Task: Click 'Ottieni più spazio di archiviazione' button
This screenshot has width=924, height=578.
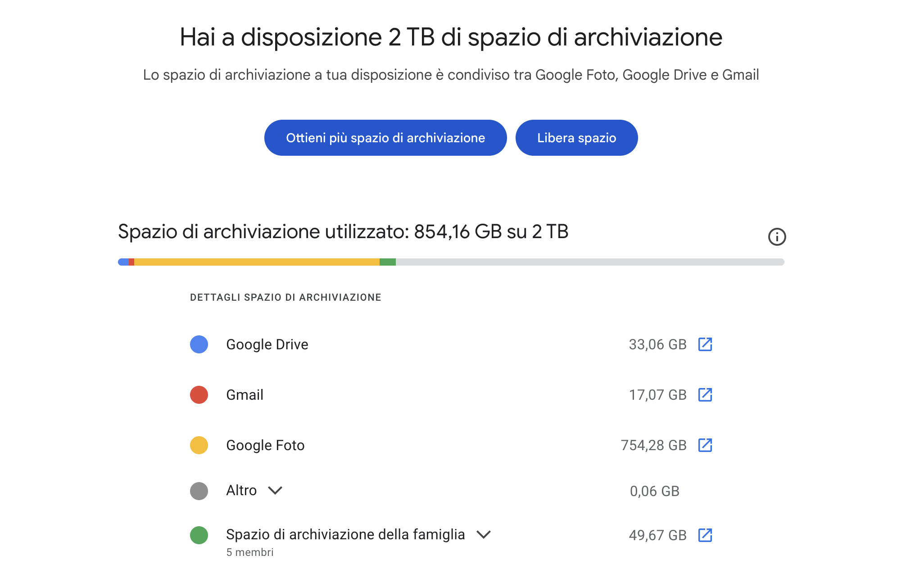Action: point(385,138)
